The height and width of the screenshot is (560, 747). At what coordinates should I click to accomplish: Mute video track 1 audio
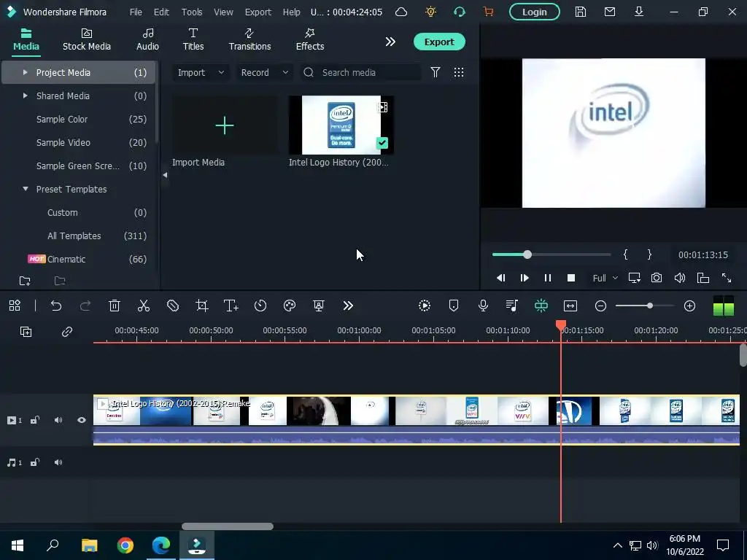[58, 420]
